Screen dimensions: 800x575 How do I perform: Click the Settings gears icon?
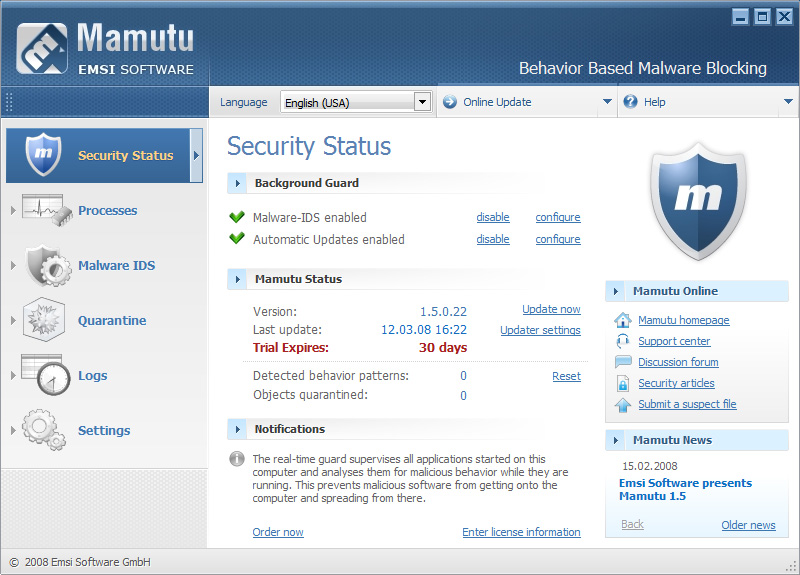click(x=44, y=430)
